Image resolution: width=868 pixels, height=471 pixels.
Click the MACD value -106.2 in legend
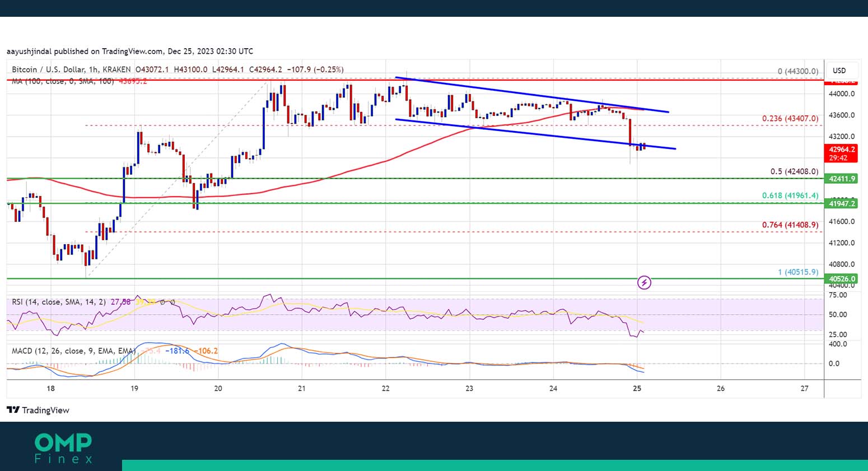pos(206,351)
